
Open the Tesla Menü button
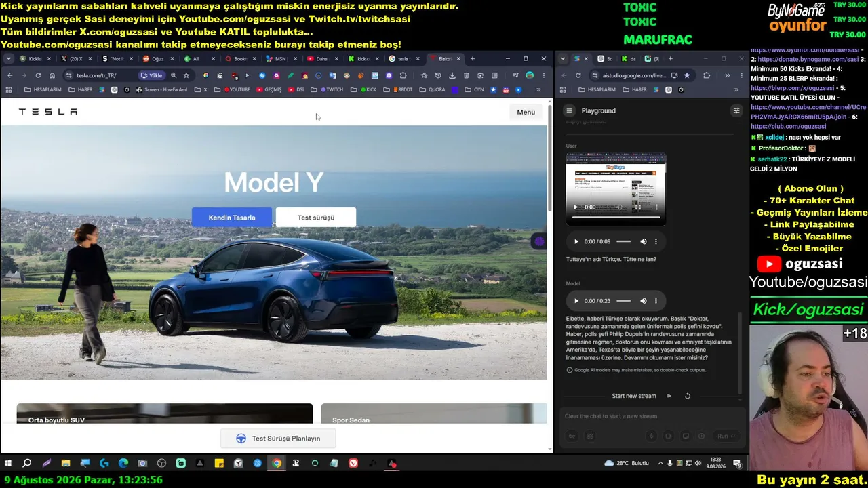526,112
